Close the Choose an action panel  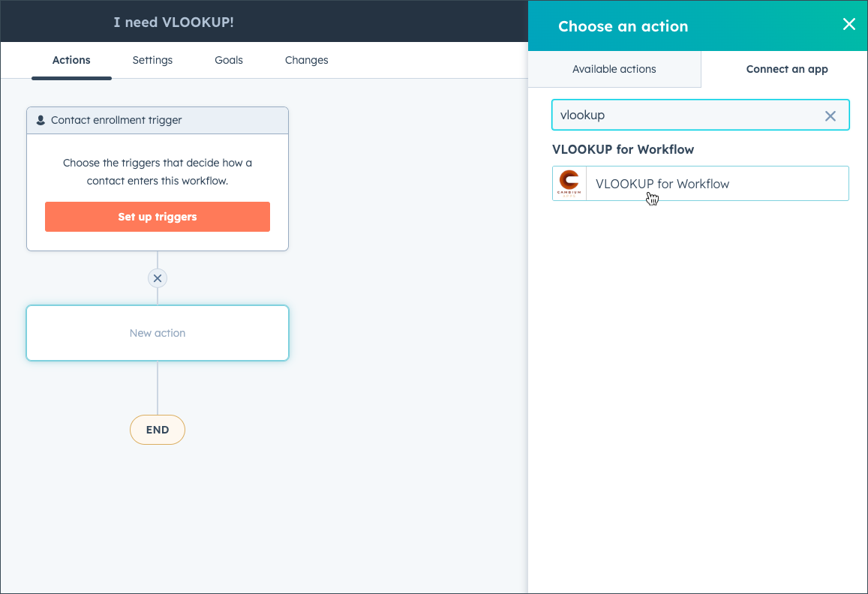pyautogui.click(x=848, y=24)
